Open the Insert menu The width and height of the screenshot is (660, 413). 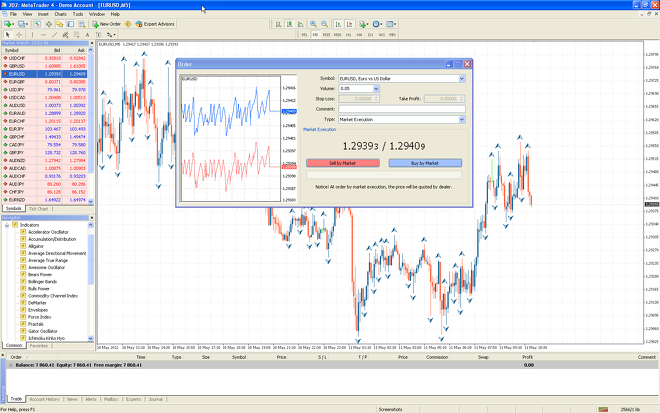pos(43,14)
